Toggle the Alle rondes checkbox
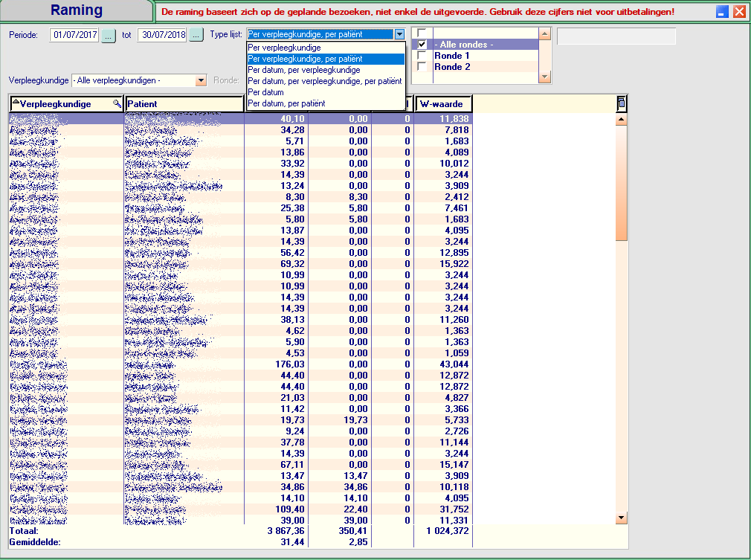751x560 pixels. 422,45
